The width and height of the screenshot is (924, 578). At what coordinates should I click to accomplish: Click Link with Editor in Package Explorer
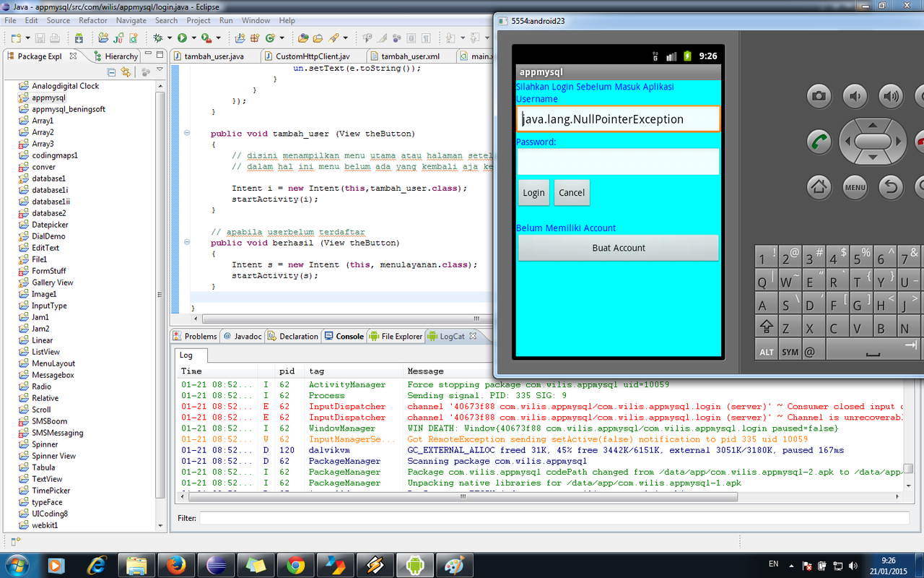[126, 72]
